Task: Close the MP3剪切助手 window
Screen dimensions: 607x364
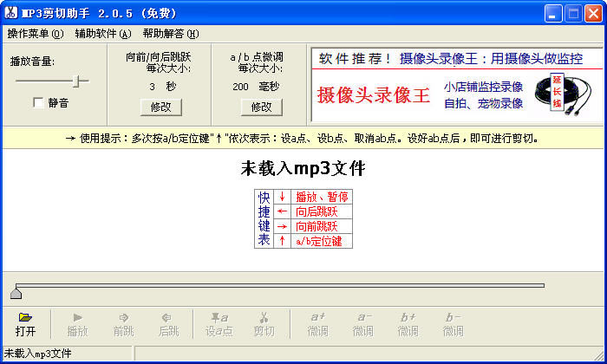Action: (593, 14)
